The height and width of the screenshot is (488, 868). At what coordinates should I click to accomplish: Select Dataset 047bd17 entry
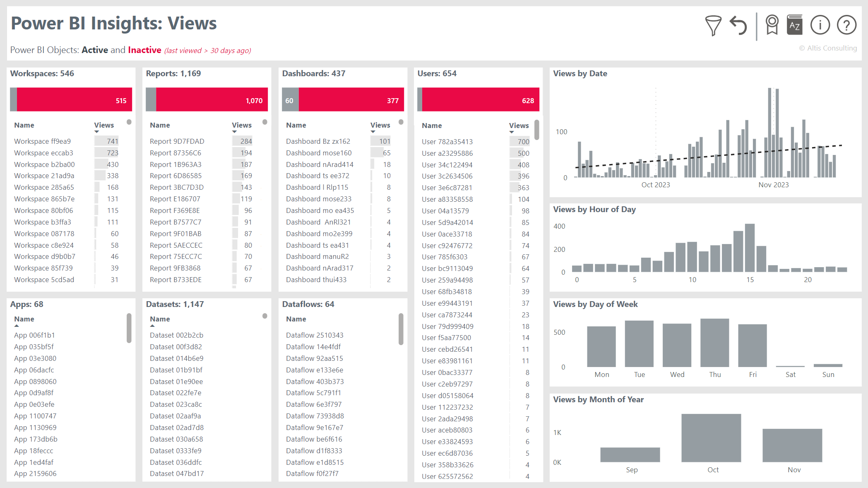tap(177, 474)
